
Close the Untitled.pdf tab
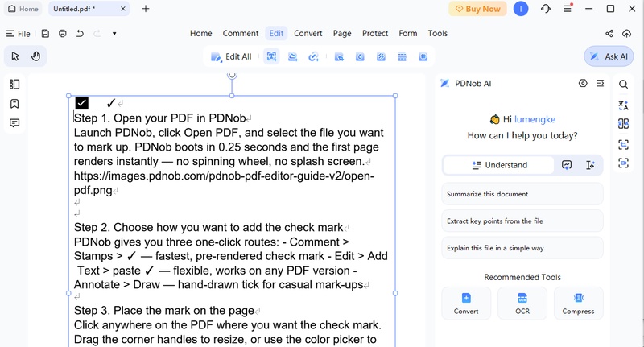point(123,9)
